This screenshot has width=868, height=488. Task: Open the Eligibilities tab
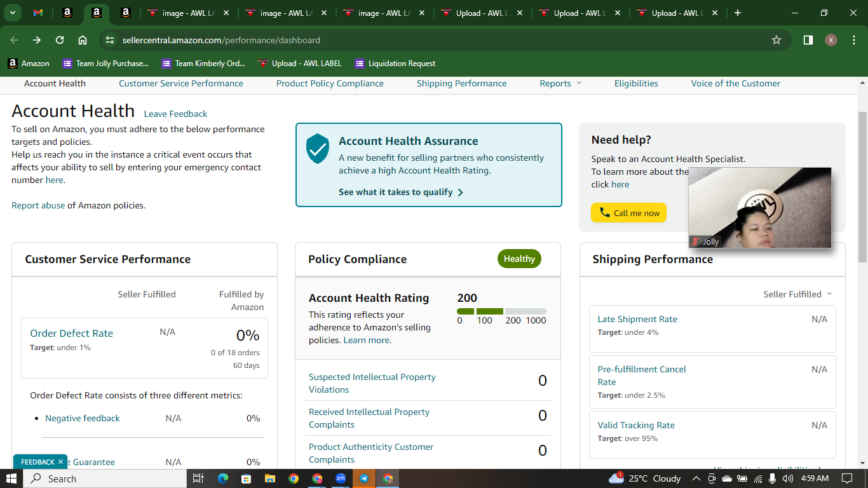(x=636, y=83)
